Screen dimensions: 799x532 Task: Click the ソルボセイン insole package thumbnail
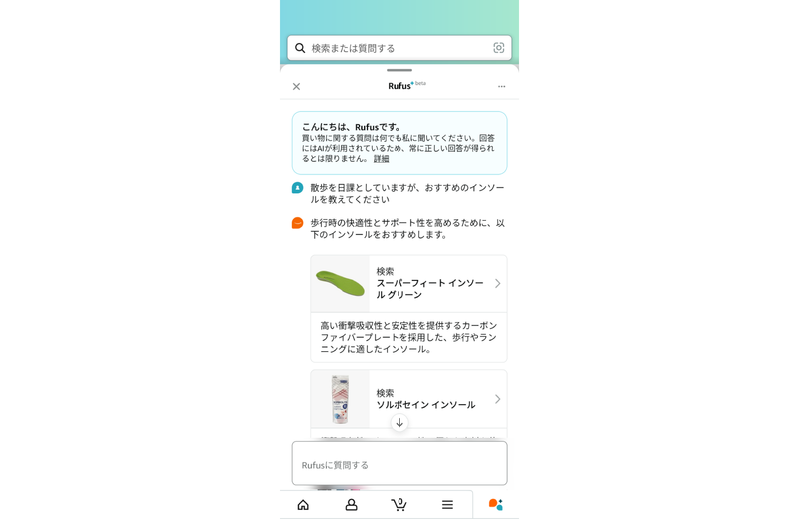[340, 399]
